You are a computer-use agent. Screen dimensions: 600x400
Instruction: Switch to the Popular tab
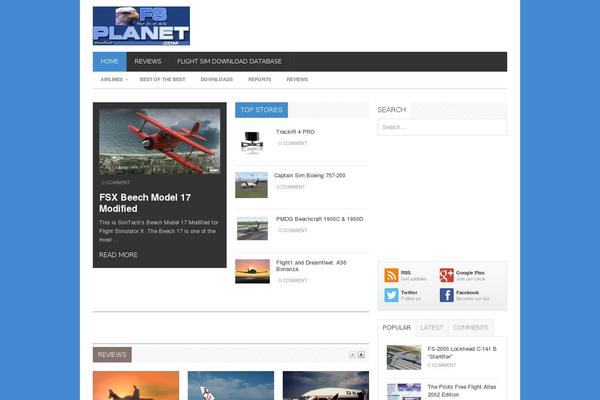[396, 328]
